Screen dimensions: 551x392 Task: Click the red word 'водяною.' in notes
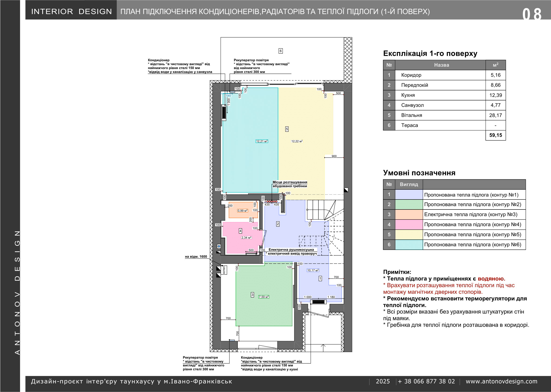[492, 279]
